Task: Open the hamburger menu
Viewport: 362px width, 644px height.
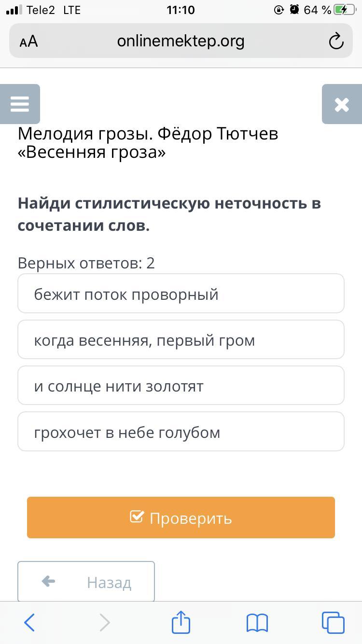Action: click(20, 104)
